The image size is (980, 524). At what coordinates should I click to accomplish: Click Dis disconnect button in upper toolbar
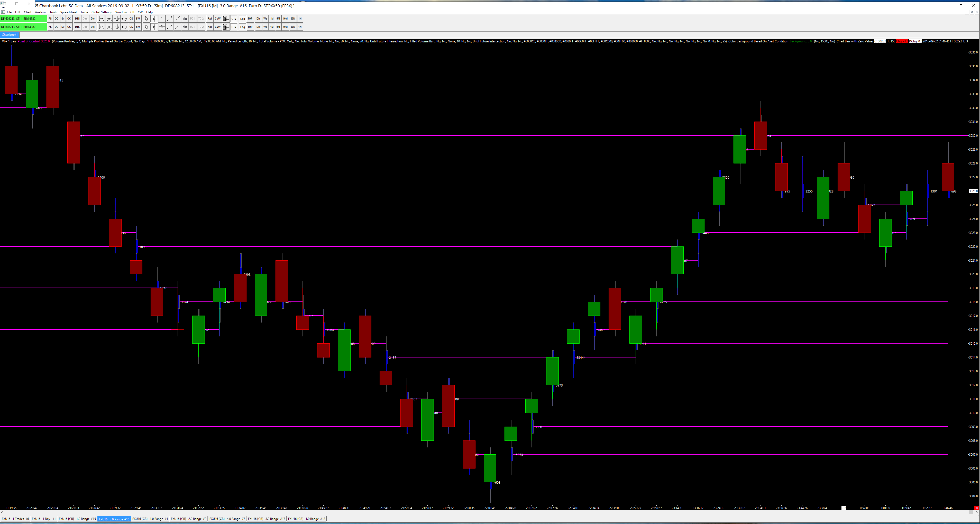click(x=93, y=19)
